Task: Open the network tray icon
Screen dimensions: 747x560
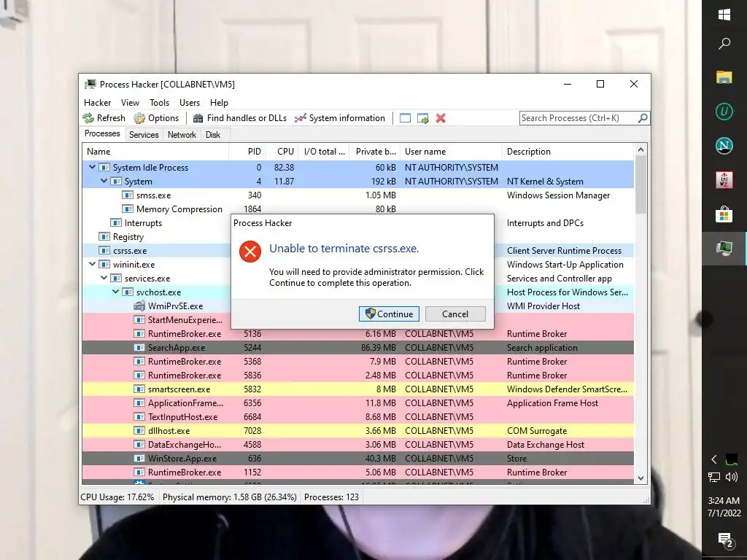Action: pos(714,477)
